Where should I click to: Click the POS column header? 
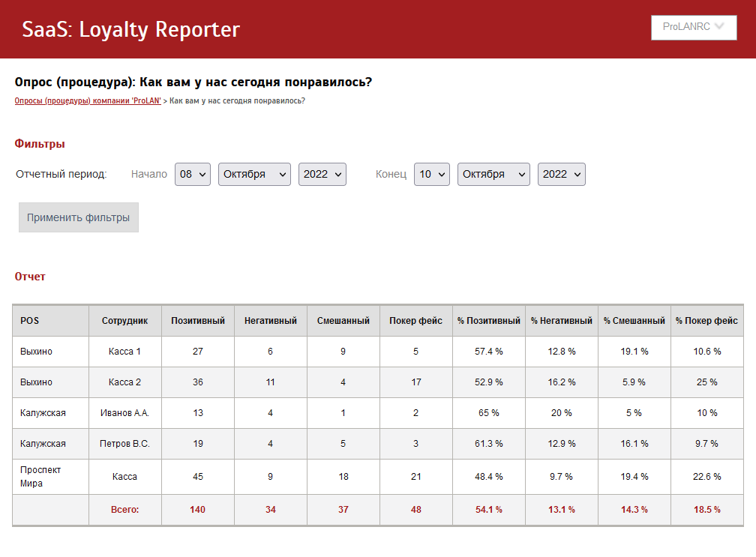[x=30, y=321]
